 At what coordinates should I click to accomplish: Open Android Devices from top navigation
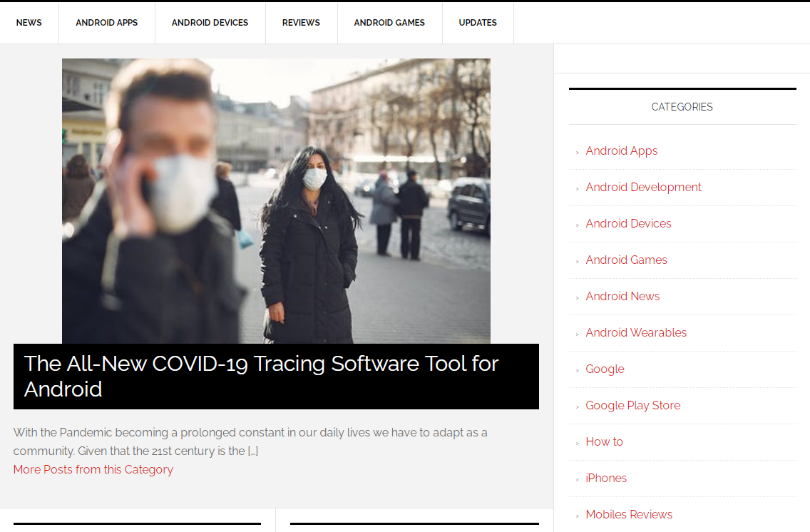(x=210, y=23)
